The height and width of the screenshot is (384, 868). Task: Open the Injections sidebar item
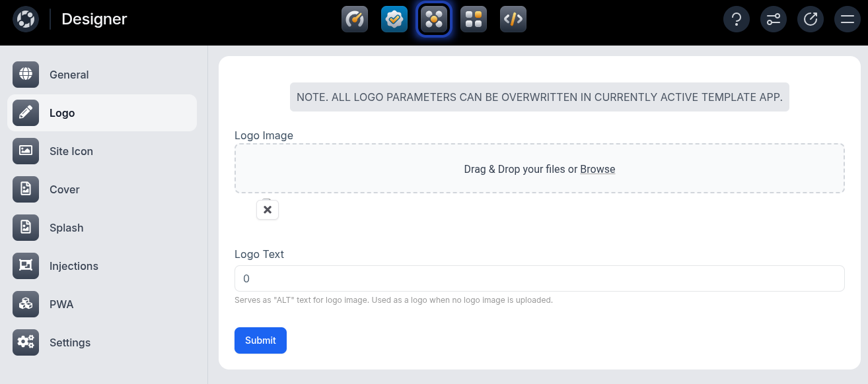(73, 266)
